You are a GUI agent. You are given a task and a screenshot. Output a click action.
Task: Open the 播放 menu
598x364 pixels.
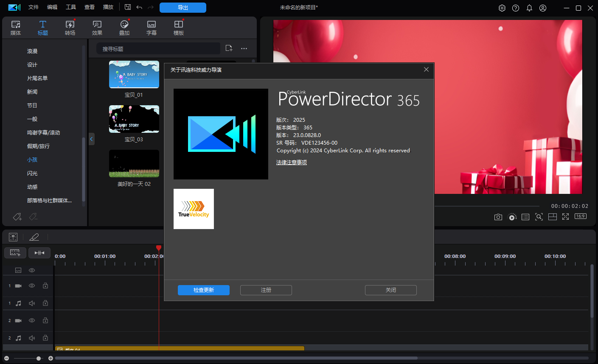coord(108,7)
